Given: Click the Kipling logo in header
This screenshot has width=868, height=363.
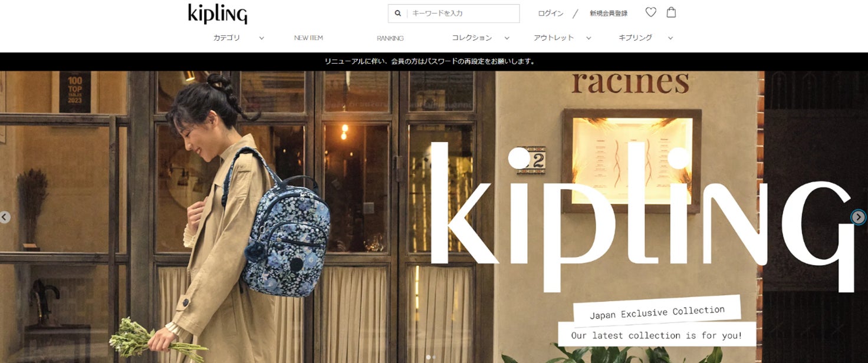Looking at the screenshot, I should (218, 14).
